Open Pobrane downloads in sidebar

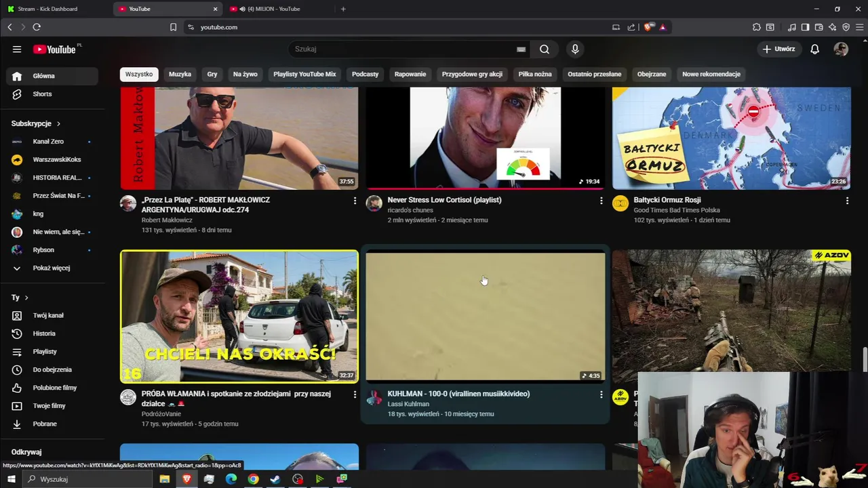coord(52,424)
